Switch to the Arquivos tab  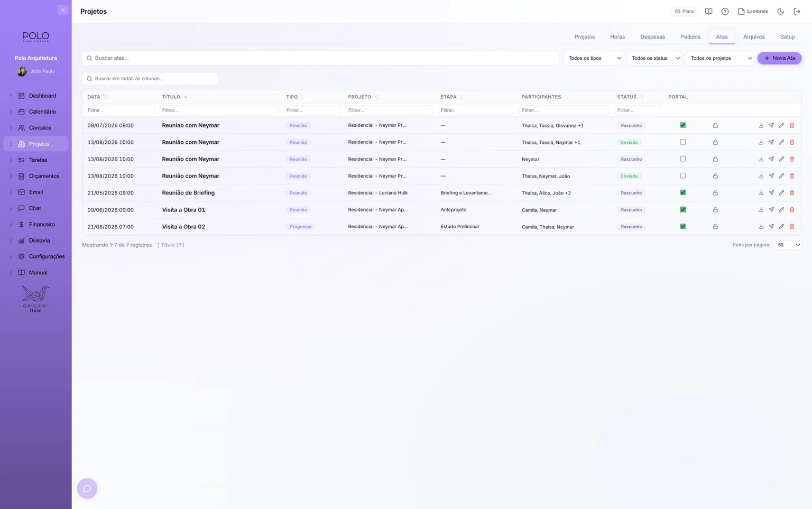[754, 37]
